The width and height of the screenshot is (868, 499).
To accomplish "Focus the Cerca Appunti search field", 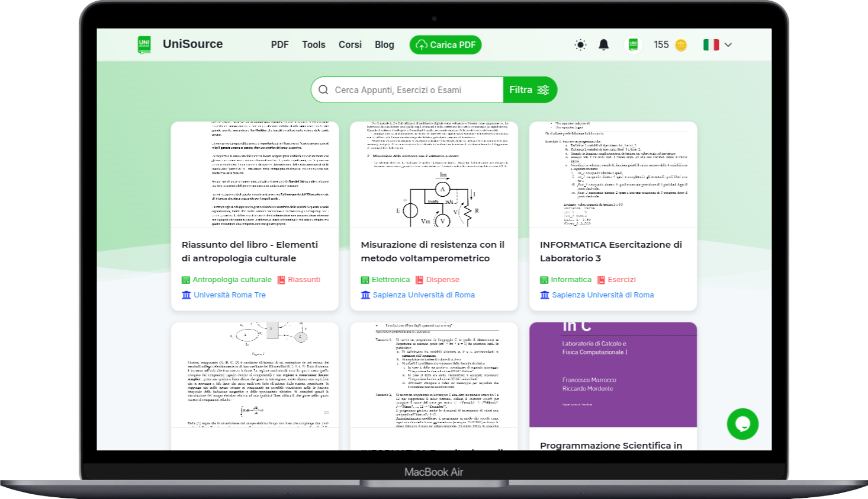I will click(407, 90).
